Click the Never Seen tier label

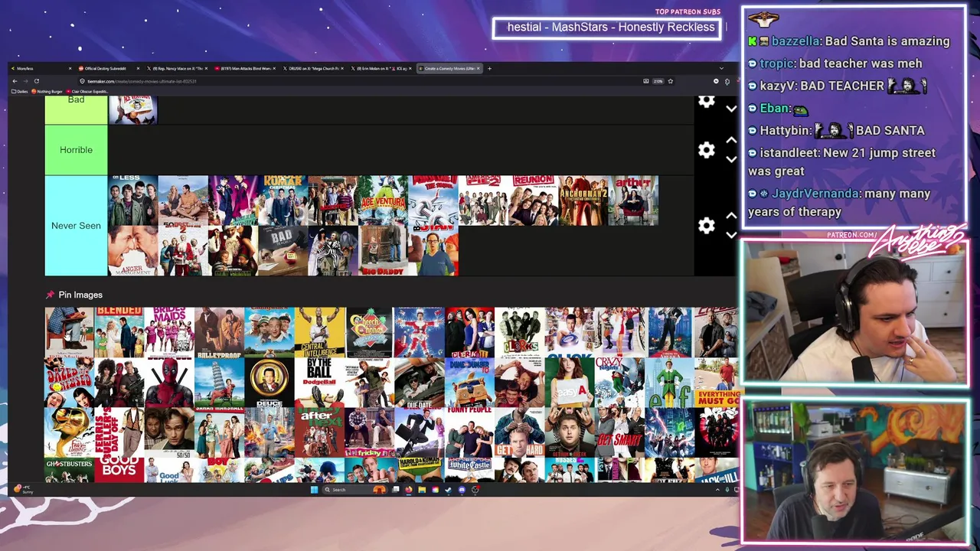(x=76, y=226)
